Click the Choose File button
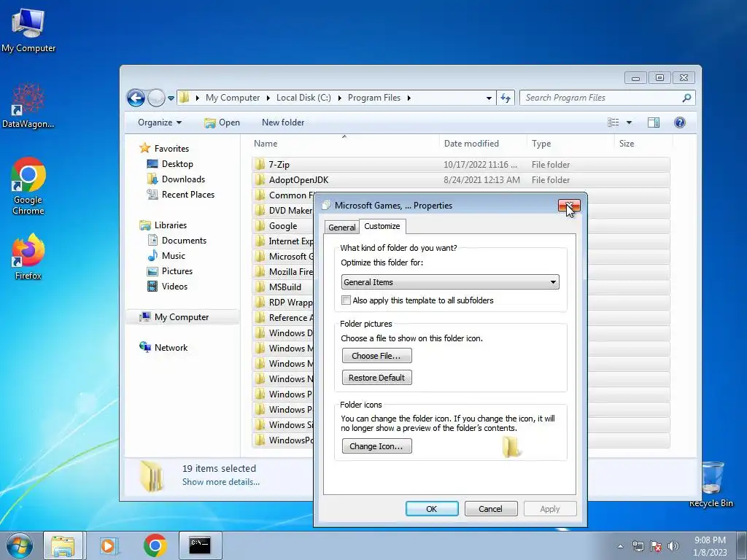This screenshot has height=560, width=747. tap(376, 356)
